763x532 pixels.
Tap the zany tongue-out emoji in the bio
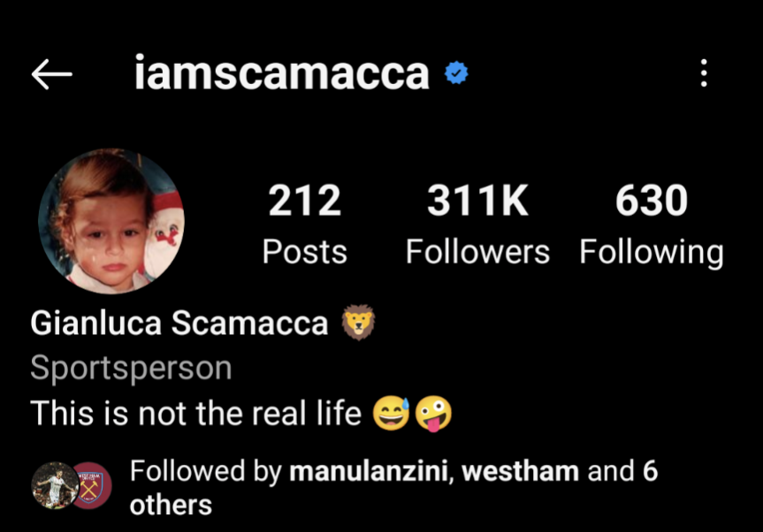click(433, 414)
